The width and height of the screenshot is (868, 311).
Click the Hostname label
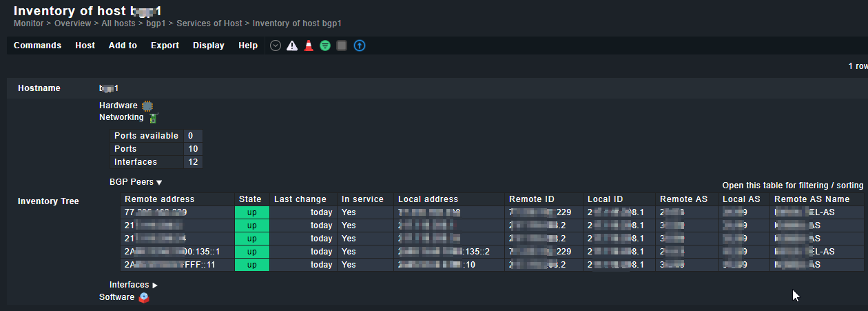(39, 88)
